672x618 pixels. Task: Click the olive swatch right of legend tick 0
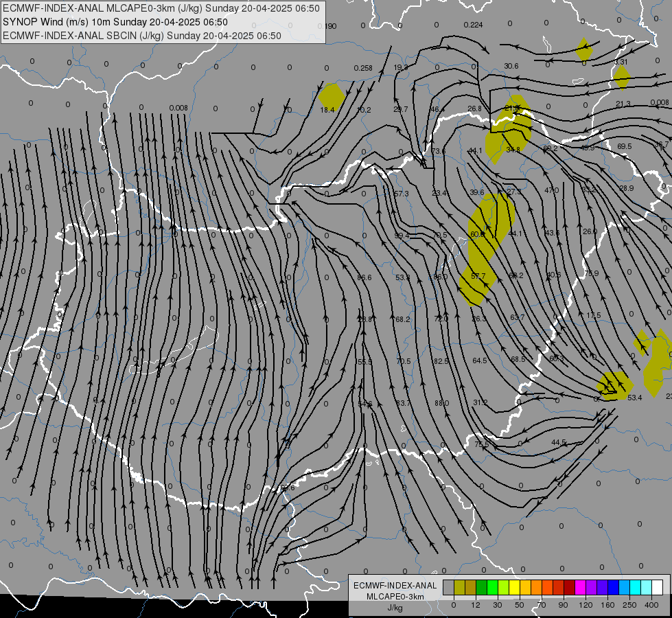click(459, 587)
